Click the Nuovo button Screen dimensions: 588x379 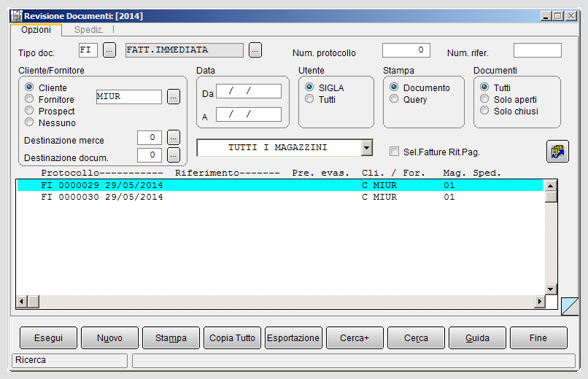(x=109, y=337)
